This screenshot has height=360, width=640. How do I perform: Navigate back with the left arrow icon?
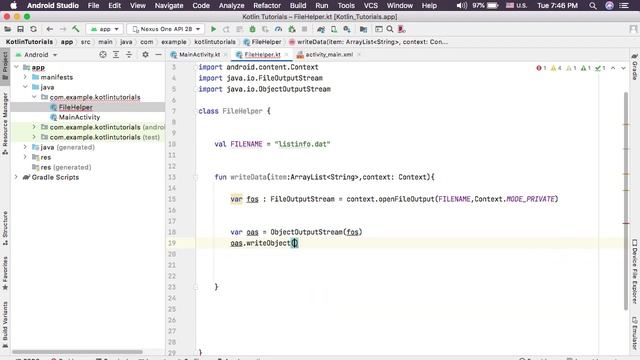[50, 29]
